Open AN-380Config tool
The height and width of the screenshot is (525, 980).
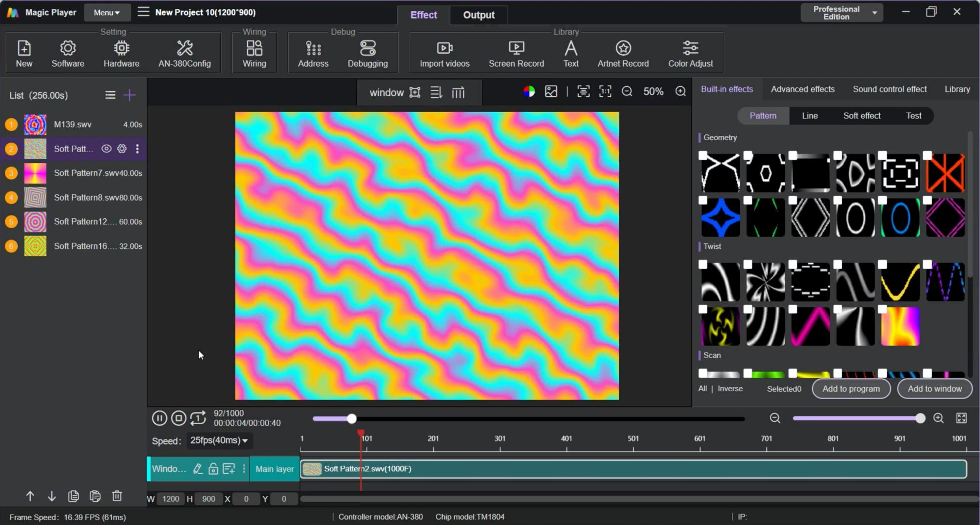(x=184, y=53)
